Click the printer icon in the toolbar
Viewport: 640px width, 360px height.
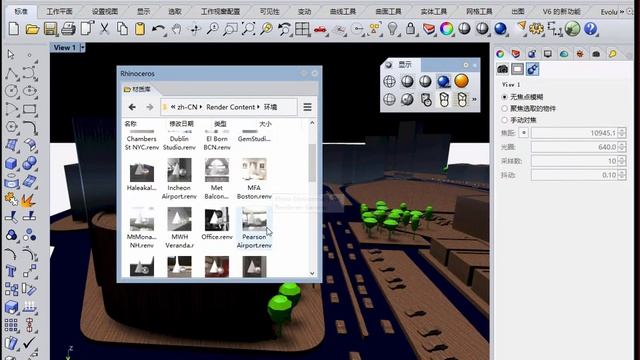[x=68, y=29]
